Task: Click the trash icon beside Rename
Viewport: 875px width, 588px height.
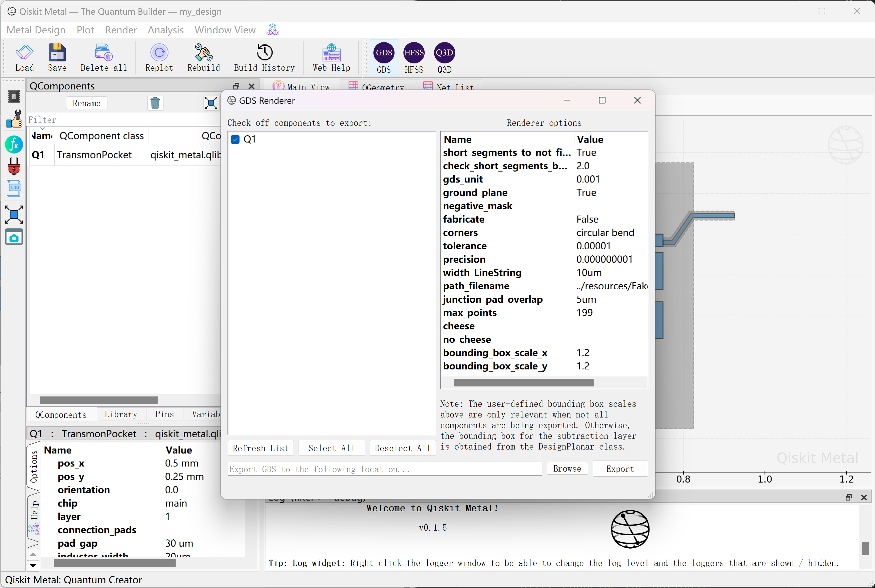Action: tap(155, 103)
